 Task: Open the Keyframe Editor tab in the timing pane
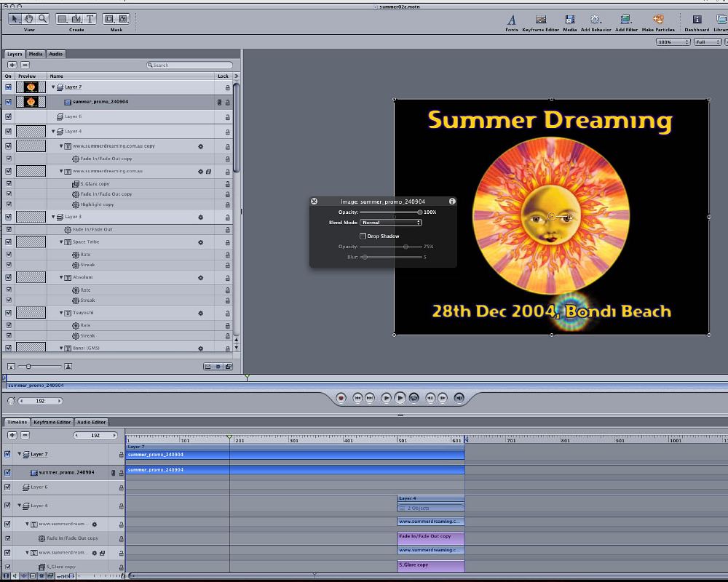pyautogui.click(x=52, y=422)
